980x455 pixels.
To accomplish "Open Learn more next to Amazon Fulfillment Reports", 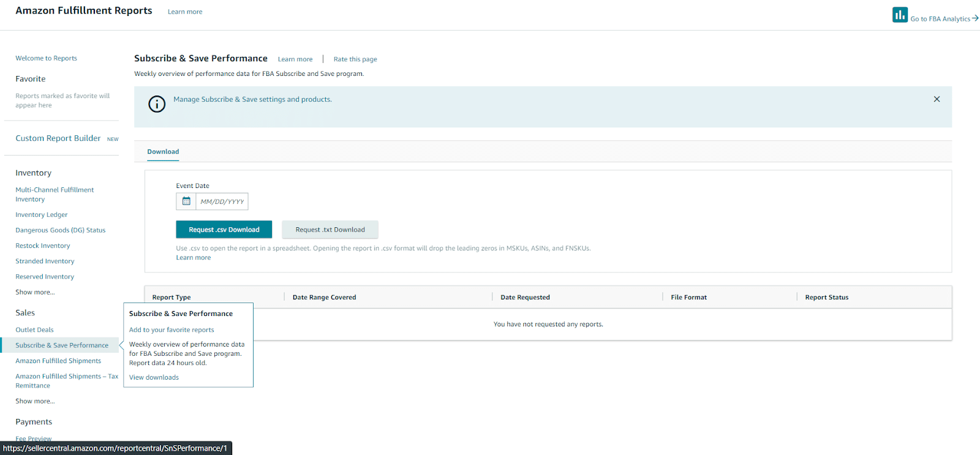I will (185, 12).
